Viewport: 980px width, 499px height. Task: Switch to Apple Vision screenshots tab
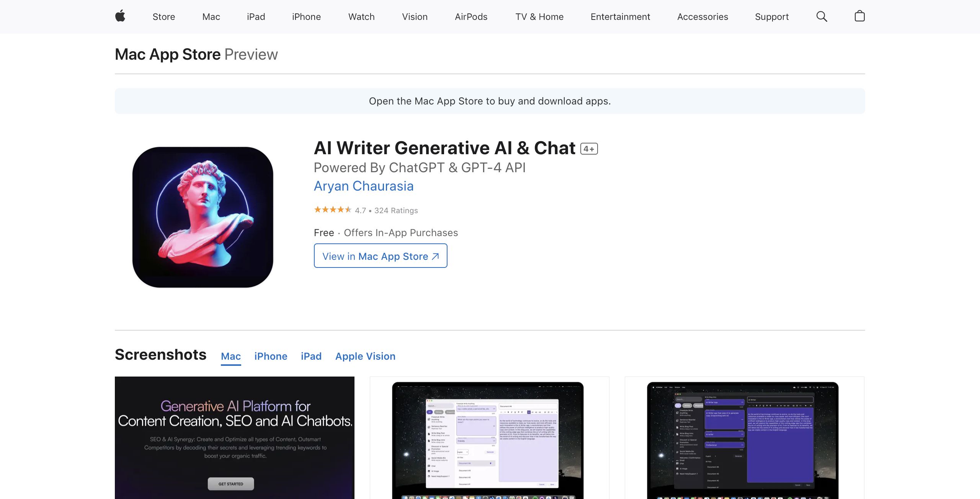click(x=365, y=356)
